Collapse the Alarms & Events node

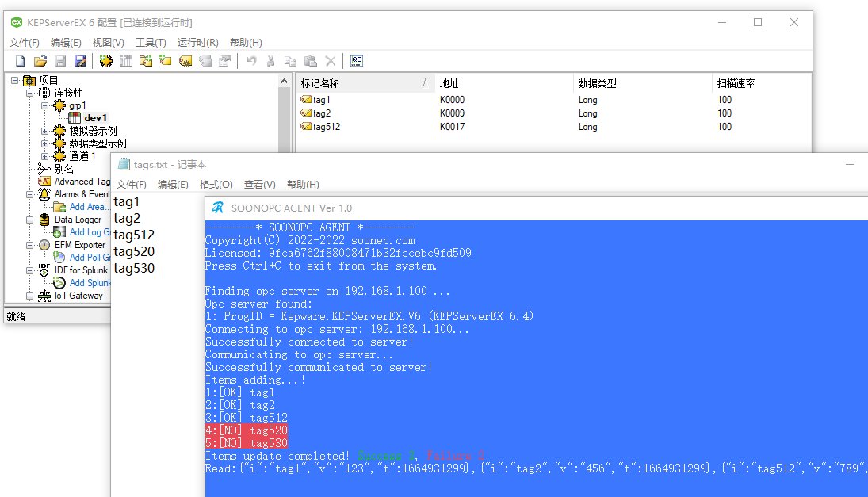tap(30, 194)
